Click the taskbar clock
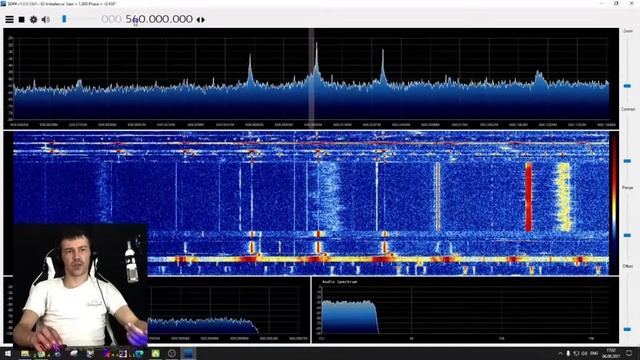This screenshot has width=640, height=360. coord(611,353)
